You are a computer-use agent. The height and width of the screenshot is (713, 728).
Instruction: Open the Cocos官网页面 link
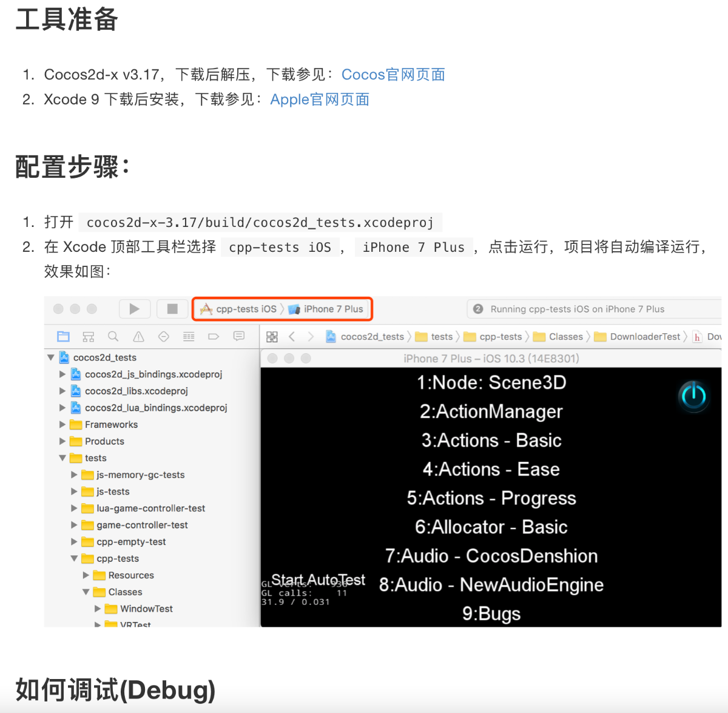[x=393, y=75]
